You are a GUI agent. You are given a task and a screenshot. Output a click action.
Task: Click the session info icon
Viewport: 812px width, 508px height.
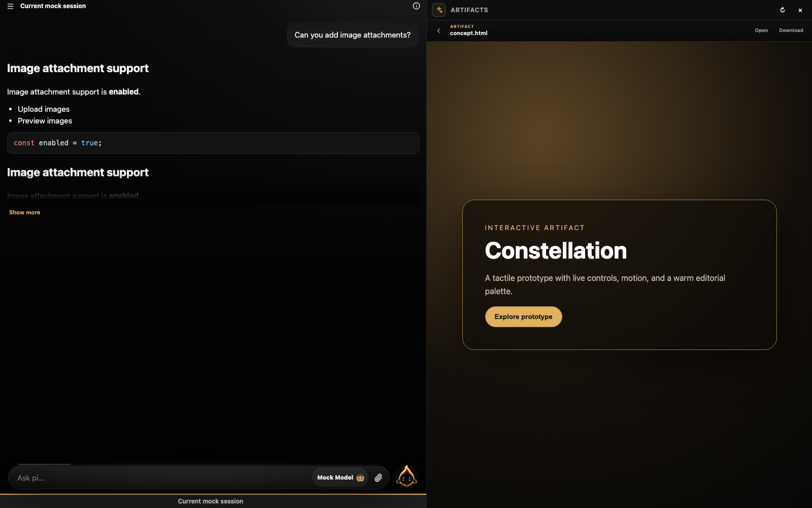(416, 6)
